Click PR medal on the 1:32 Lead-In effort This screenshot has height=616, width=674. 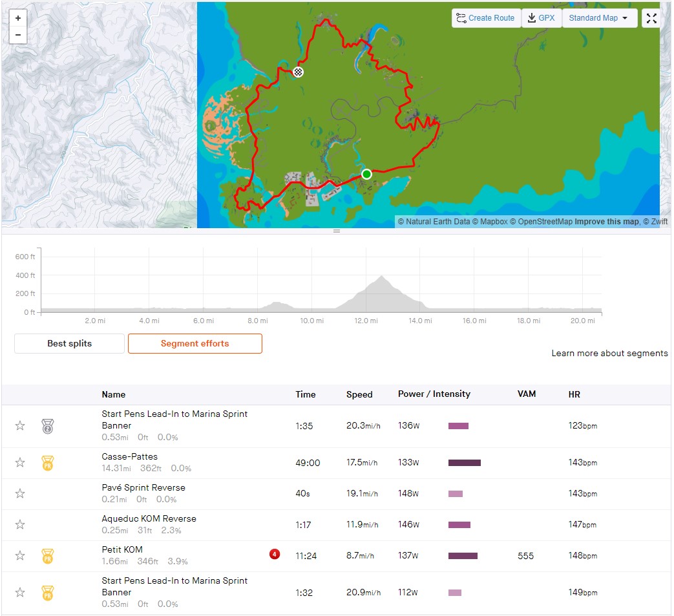click(x=48, y=593)
